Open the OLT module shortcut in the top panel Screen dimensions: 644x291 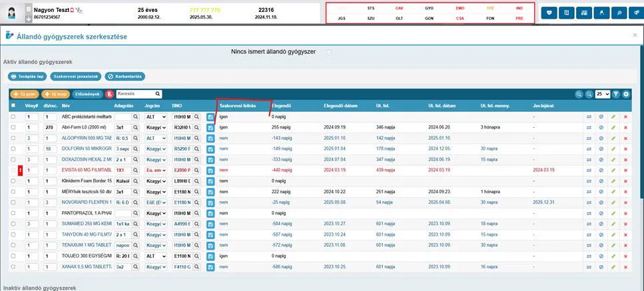coord(399,19)
